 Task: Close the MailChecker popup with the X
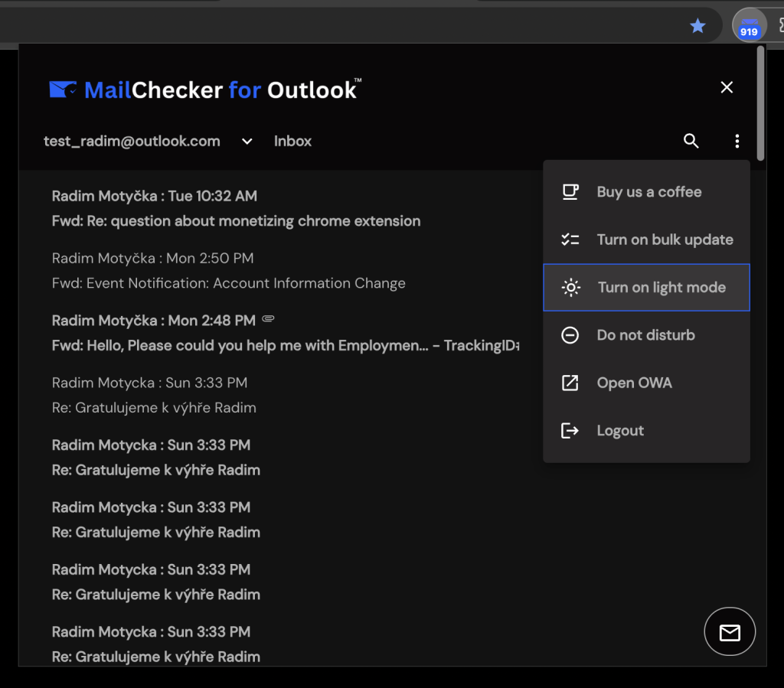coord(727,87)
